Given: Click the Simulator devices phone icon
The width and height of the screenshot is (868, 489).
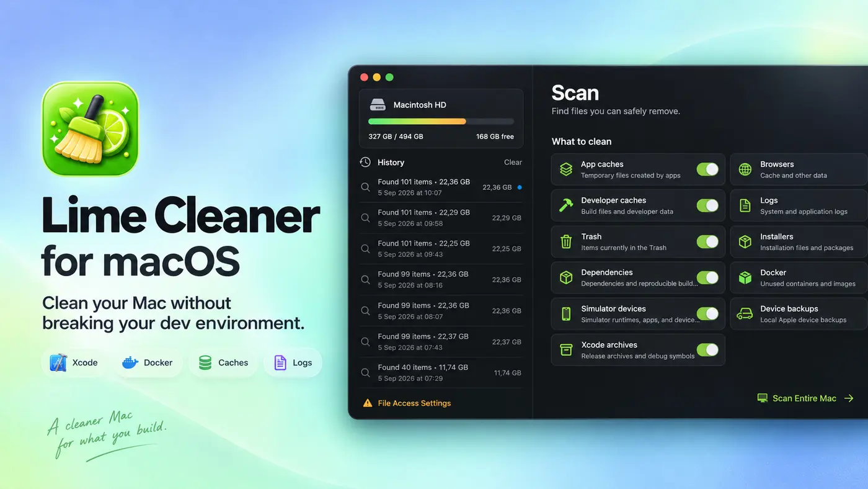Looking at the screenshot, I should click(566, 313).
